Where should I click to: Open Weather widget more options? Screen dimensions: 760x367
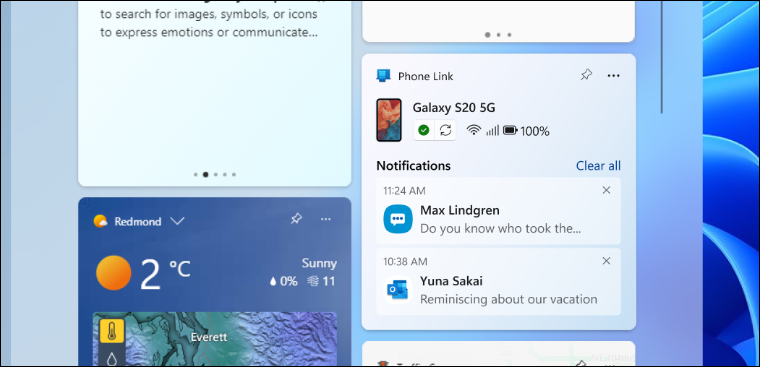pyautogui.click(x=326, y=219)
